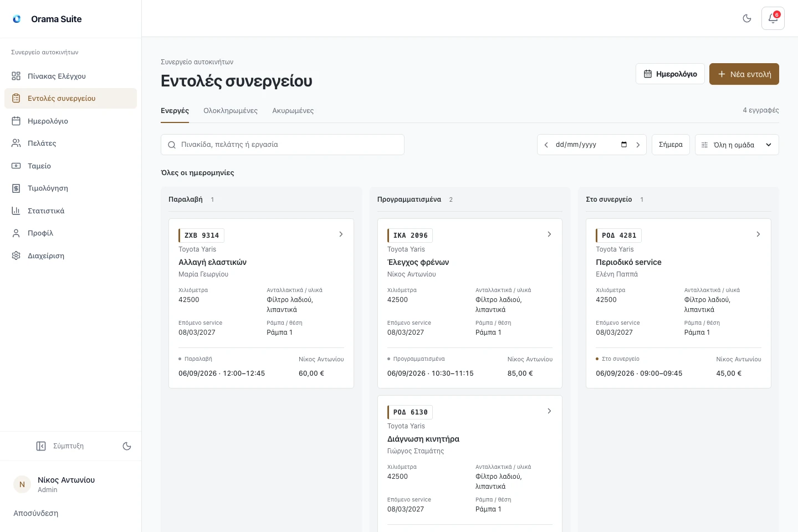
Task: Open the Ημερολόγιο button in the header
Action: point(670,74)
